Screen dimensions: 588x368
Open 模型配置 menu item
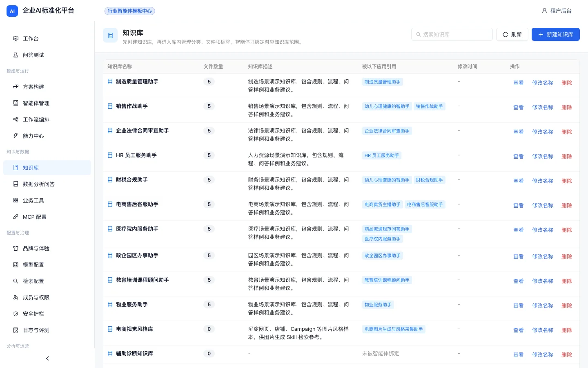click(47, 265)
